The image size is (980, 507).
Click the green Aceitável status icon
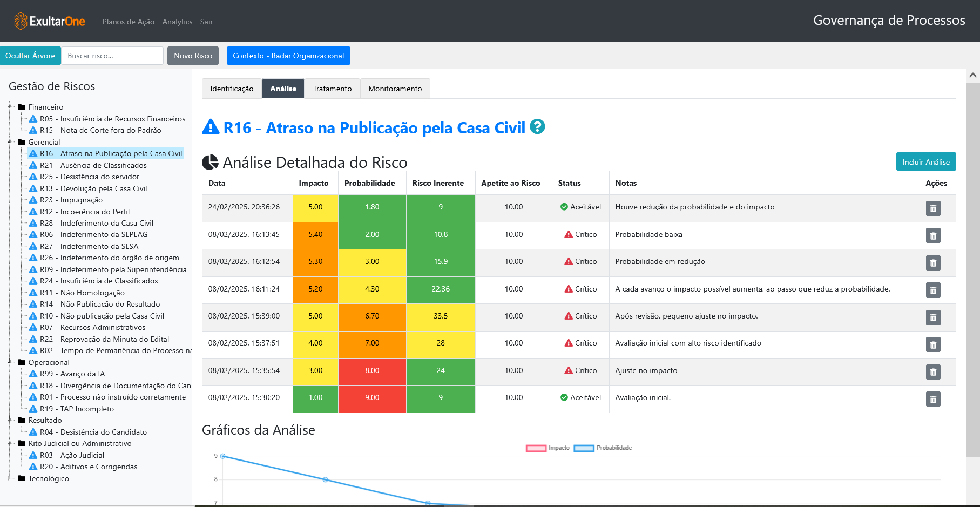click(x=564, y=206)
